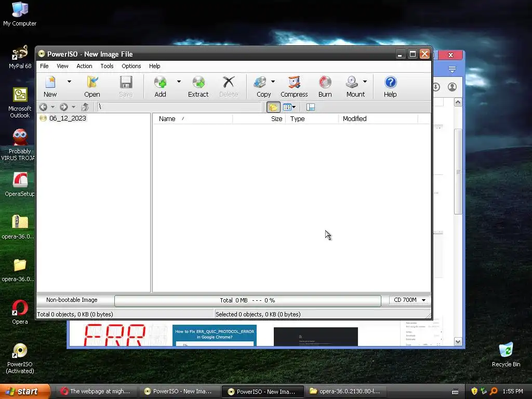Select the 06_12_2023 tree item
532x399 pixels.
point(68,118)
